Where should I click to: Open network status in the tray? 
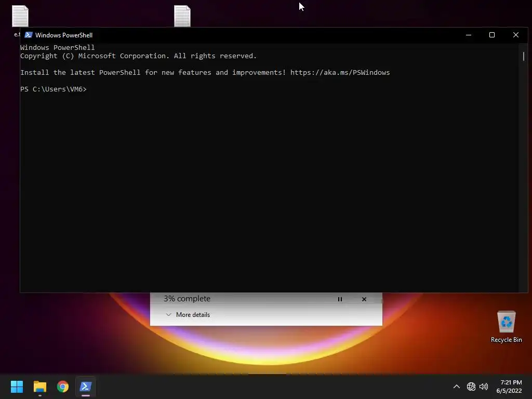tap(471, 387)
